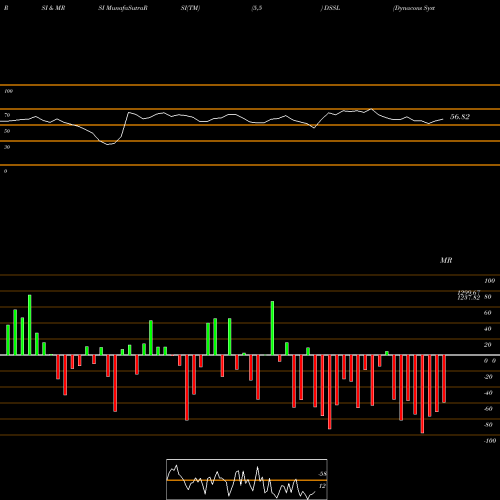The image size is (500, 500).
Task: Click the 40 label on MR axis
Action: pos(488,329)
